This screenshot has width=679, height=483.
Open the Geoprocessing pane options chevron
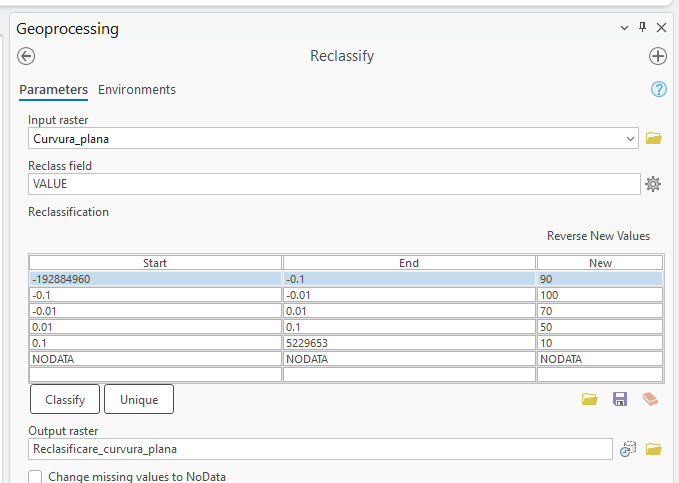(625, 28)
